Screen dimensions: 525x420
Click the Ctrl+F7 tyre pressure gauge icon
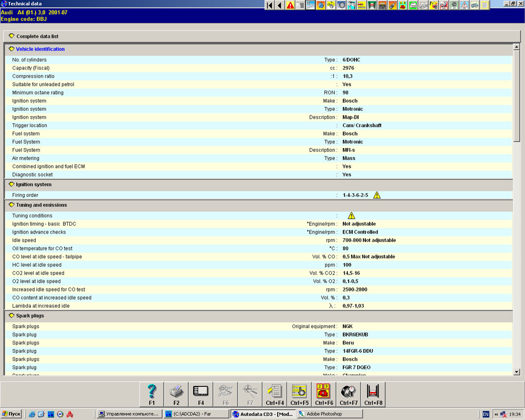point(349,394)
